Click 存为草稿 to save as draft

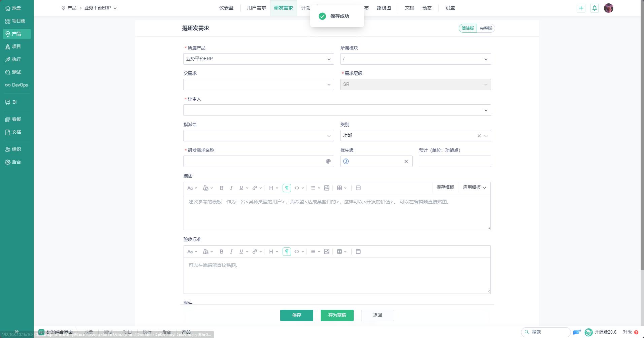tap(337, 315)
